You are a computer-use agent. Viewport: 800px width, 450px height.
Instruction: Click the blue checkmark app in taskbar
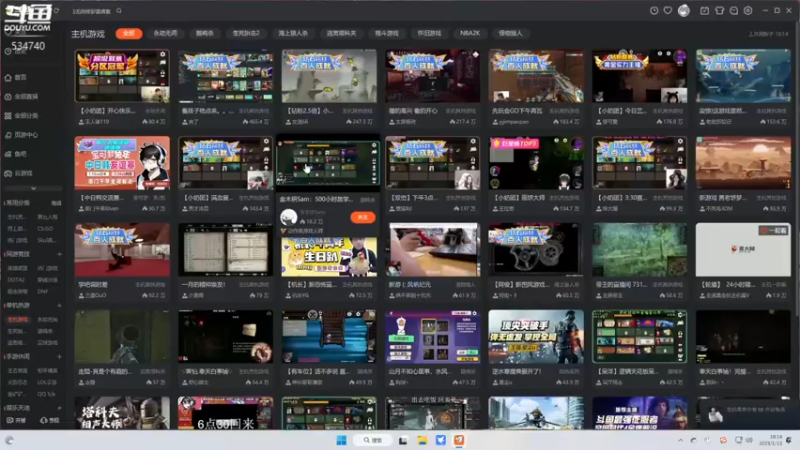coord(441,440)
